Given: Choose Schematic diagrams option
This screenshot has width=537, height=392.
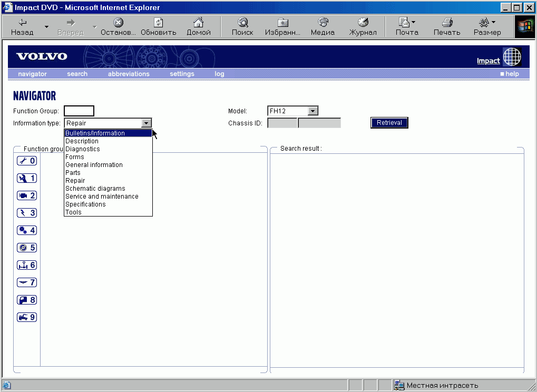Looking at the screenshot, I should [108, 188].
